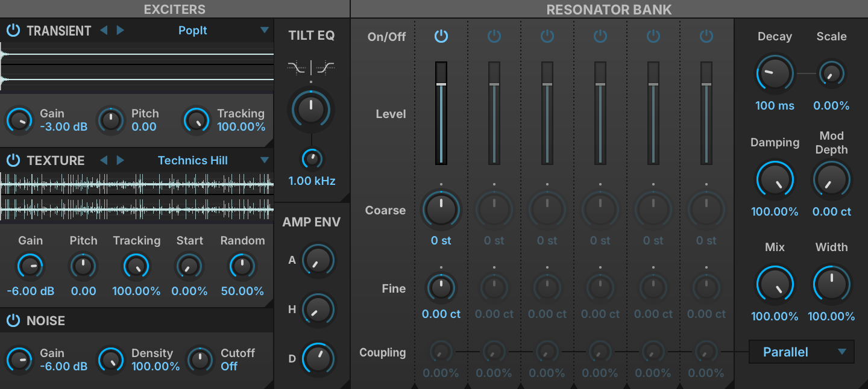Click the Transient Gain knob

pyautogui.click(x=20, y=120)
